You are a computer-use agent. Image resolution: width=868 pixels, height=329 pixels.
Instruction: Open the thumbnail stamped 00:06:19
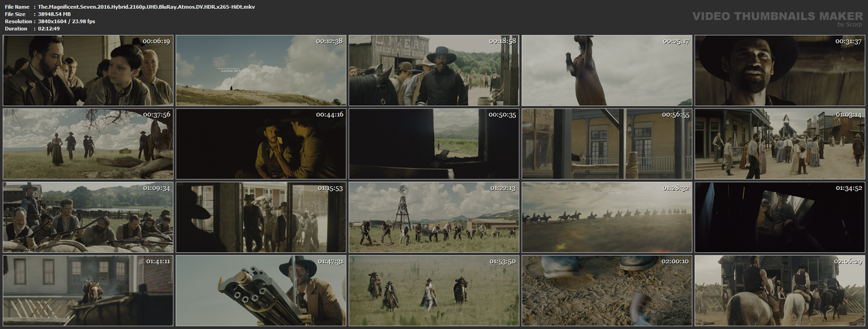point(88,70)
